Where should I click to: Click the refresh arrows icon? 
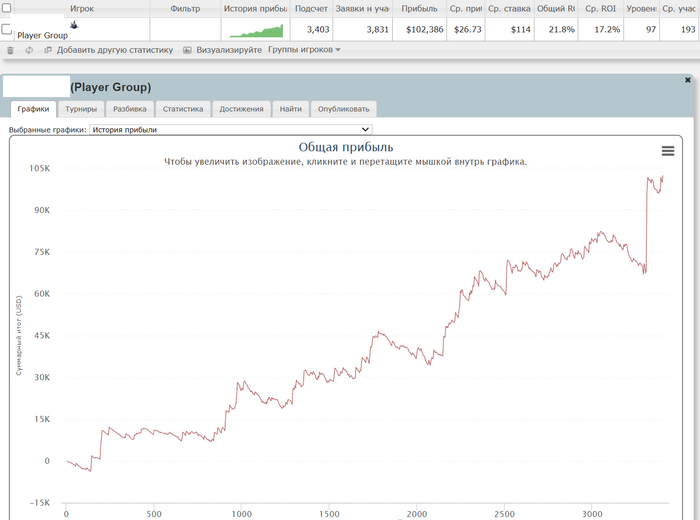coord(29,50)
